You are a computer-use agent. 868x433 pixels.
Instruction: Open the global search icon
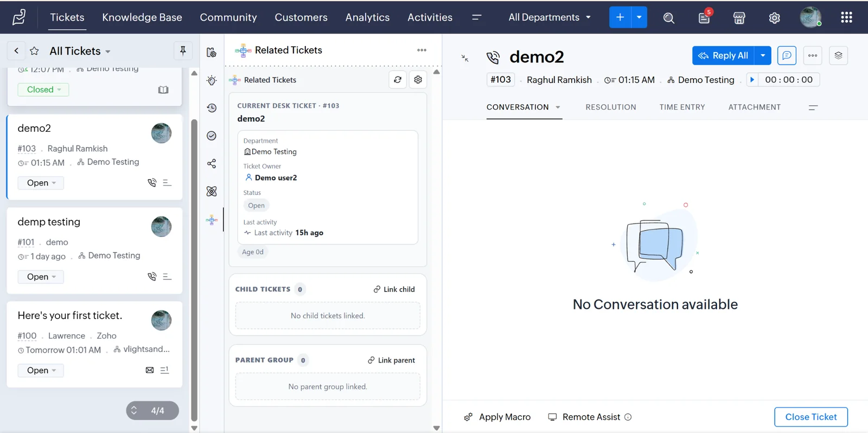pyautogui.click(x=668, y=18)
